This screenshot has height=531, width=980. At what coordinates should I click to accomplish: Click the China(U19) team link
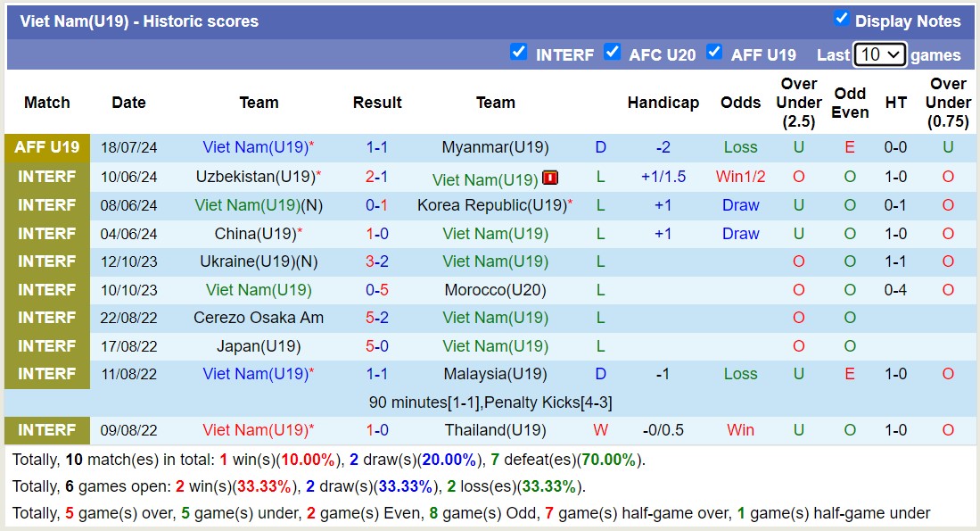point(255,234)
